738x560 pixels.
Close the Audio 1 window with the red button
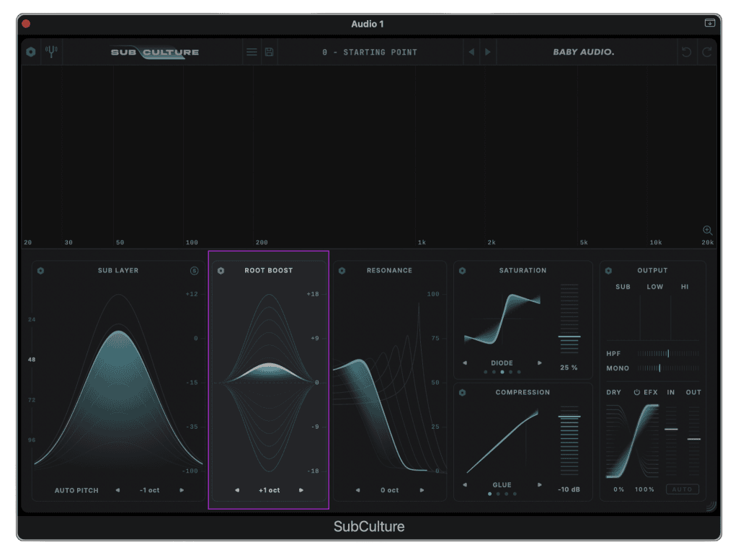(27, 24)
